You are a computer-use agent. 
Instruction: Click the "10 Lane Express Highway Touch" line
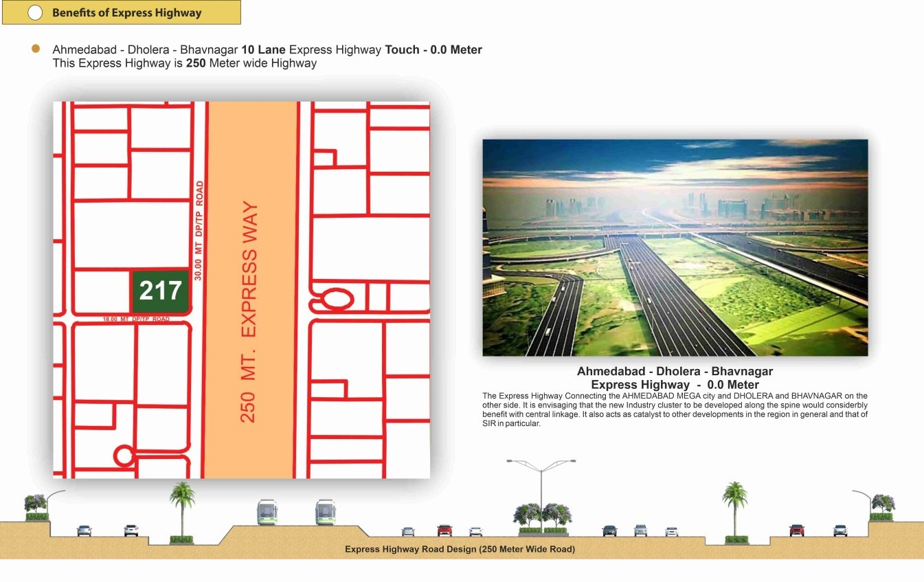(267, 49)
